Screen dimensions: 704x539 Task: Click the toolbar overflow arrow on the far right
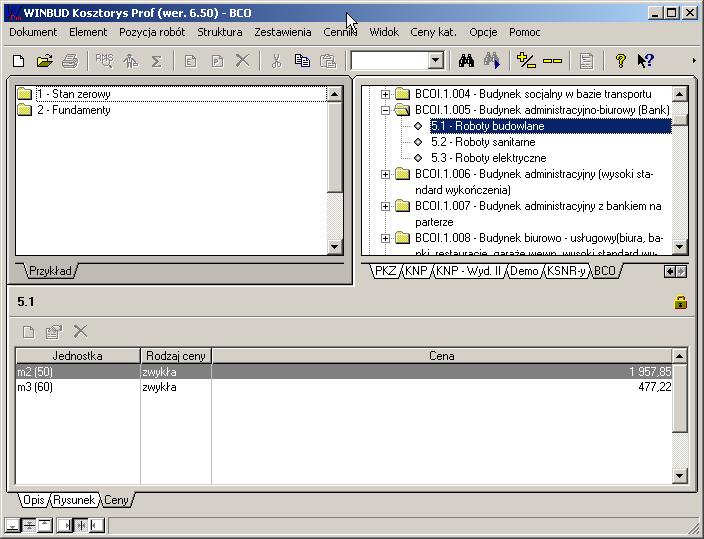[x=694, y=61]
